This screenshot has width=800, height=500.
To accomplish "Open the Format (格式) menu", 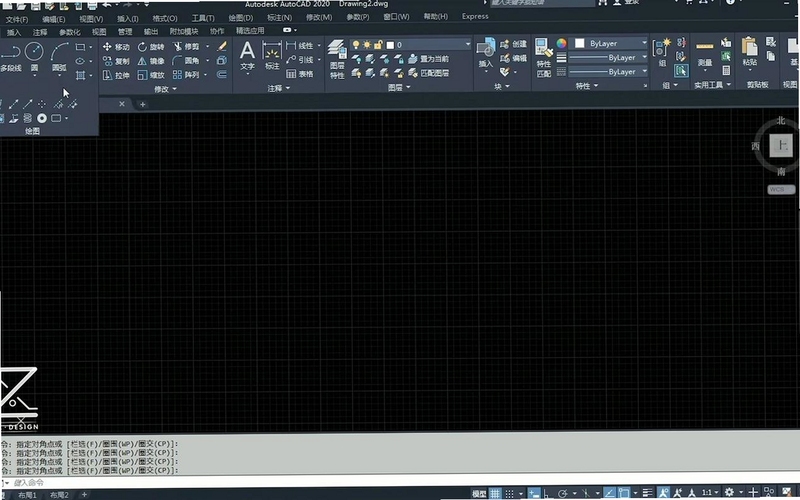I will [165, 18].
